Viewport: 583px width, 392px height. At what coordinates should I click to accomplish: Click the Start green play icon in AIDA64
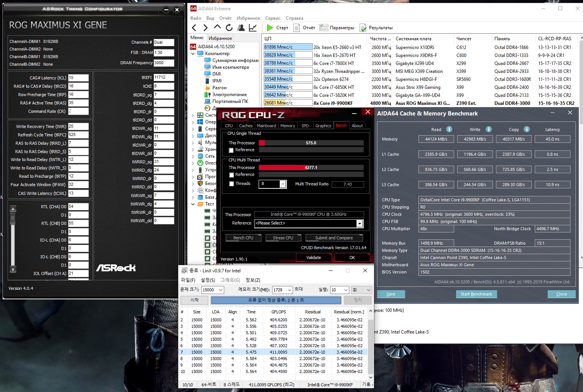[270, 28]
